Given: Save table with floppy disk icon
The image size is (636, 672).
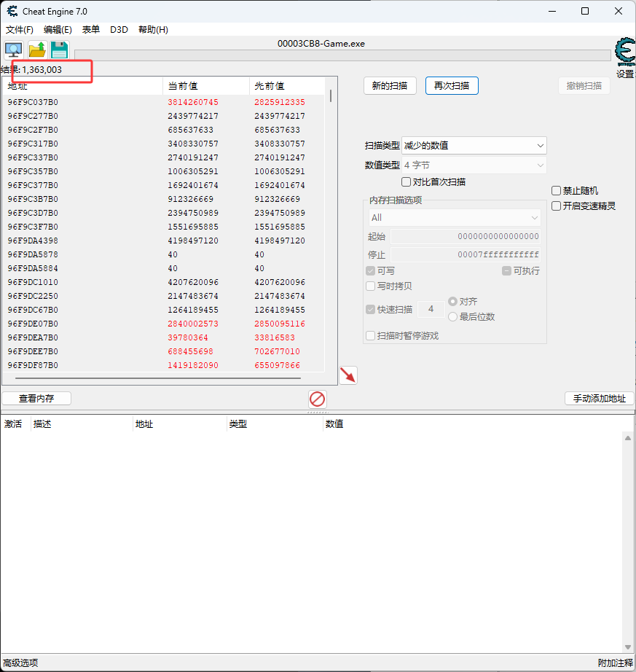Looking at the screenshot, I should pos(59,50).
